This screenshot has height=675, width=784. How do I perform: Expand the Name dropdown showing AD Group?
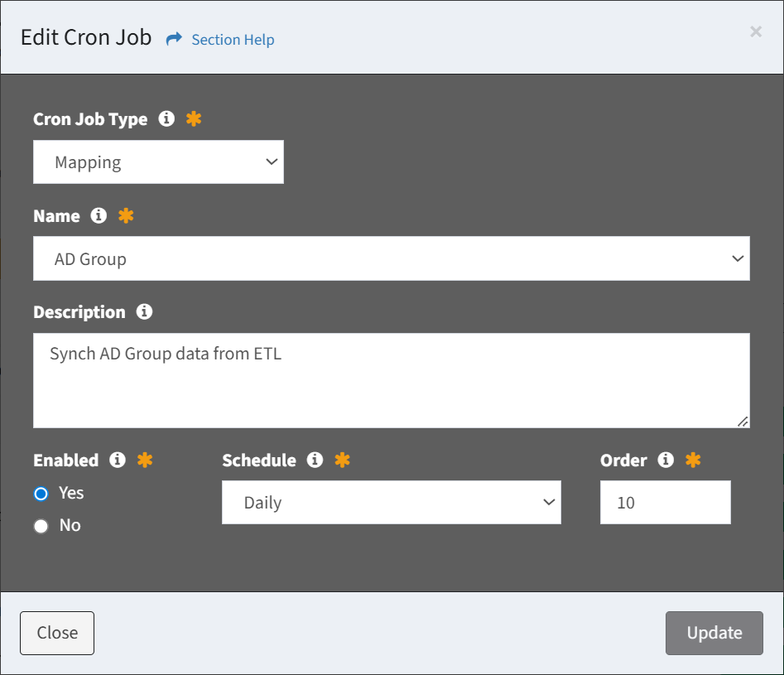[392, 258]
